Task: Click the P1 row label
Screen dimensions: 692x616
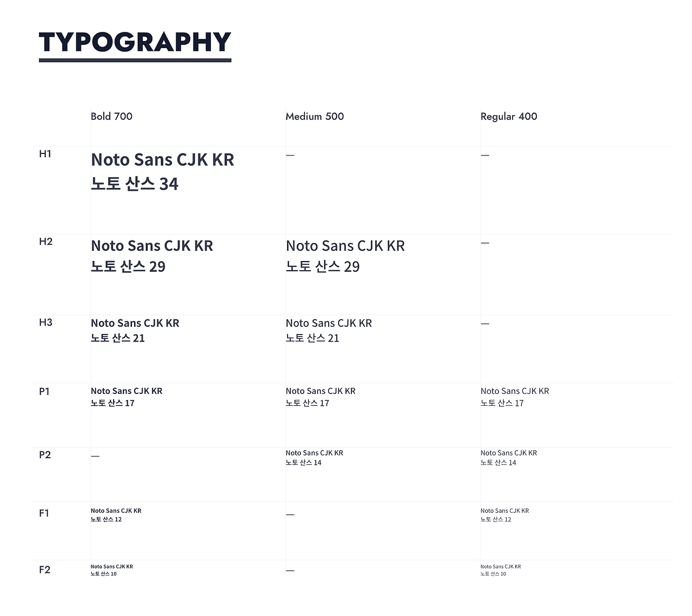Action: tap(44, 391)
